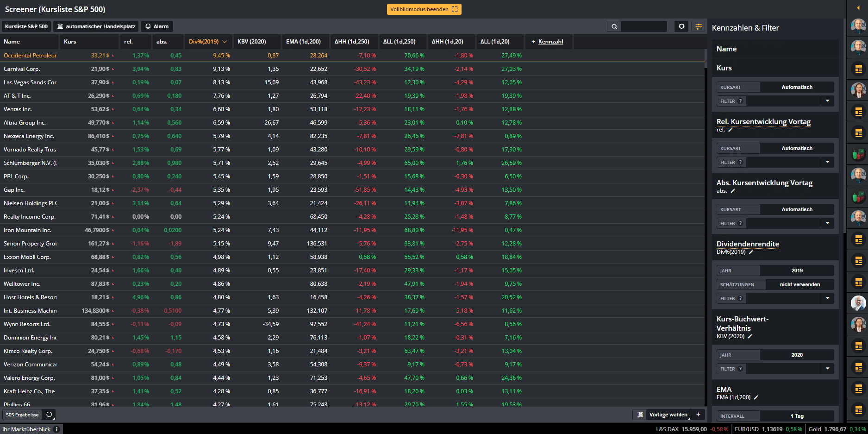868x434 pixels.
Task: Click Gold ticker in status bar
Action: pyautogui.click(x=837, y=429)
